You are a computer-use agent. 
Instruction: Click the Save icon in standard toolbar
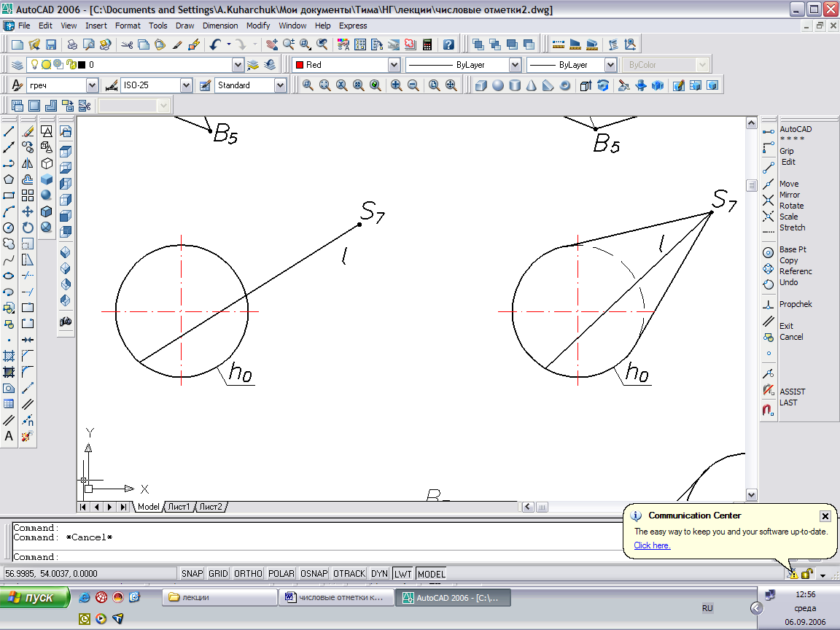pyautogui.click(x=51, y=44)
